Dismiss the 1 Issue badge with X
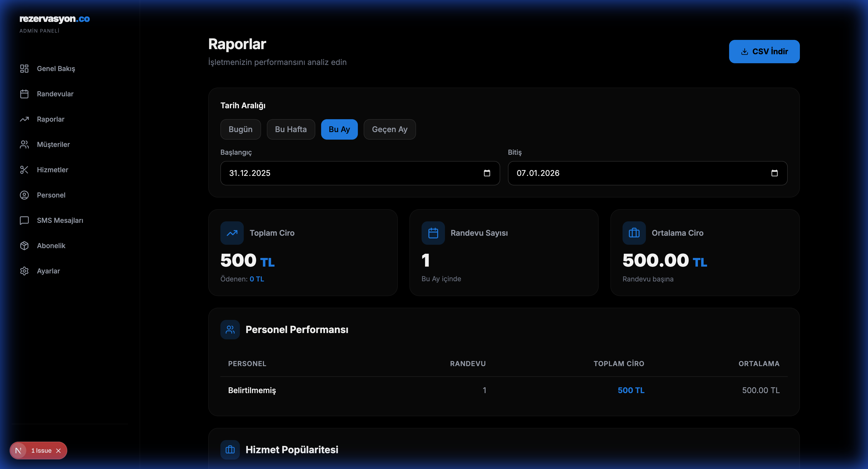This screenshot has height=469, width=868. (58, 451)
